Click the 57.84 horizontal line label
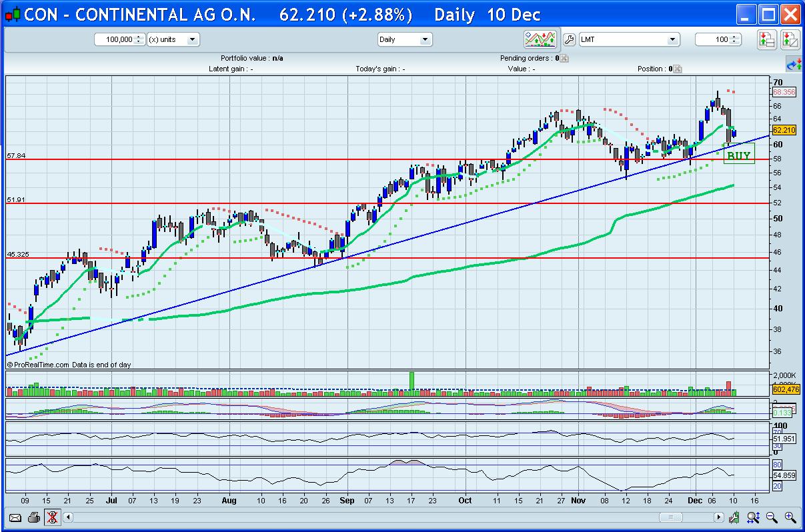 [16, 155]
